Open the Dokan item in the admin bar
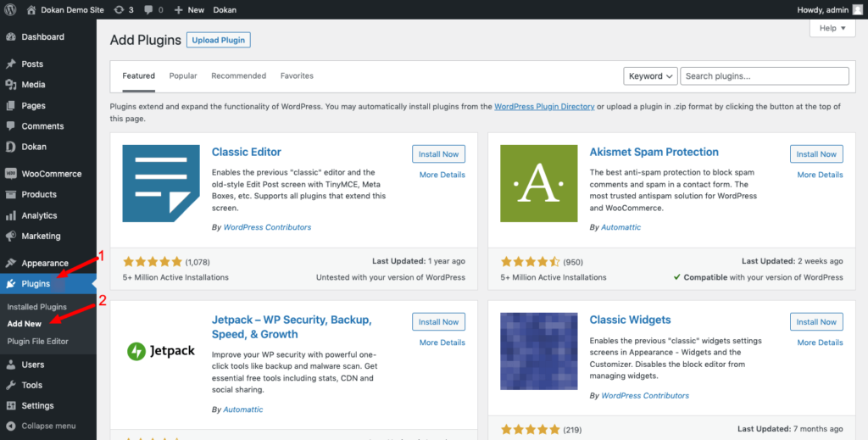The width and height of the screenshot is (868, 440). pos(225,9)
